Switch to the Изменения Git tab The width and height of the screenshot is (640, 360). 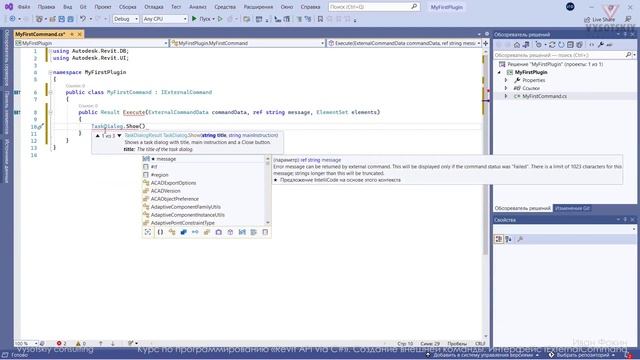[x=572, y=208]
